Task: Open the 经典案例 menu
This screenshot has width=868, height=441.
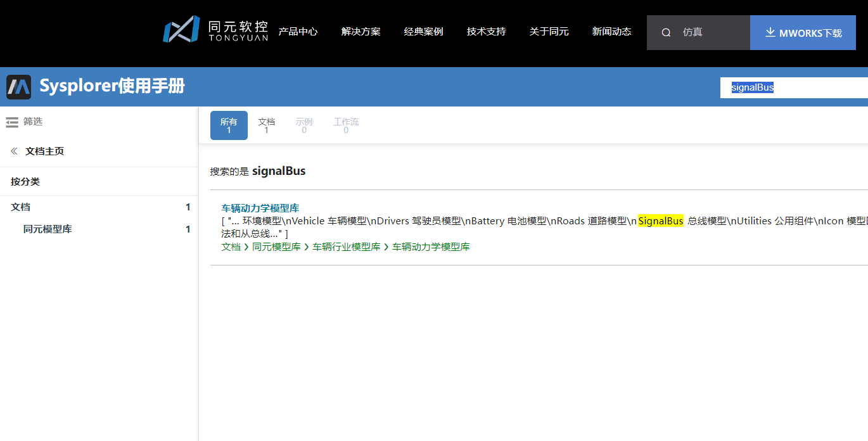Action: coord(424,32)
